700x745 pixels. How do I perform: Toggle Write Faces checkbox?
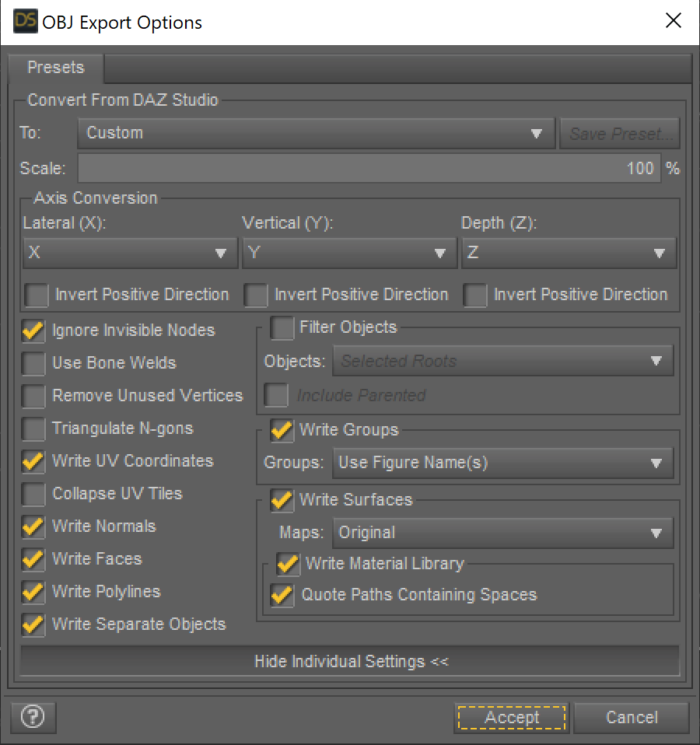pyautogui.click(x=33, y=560)
